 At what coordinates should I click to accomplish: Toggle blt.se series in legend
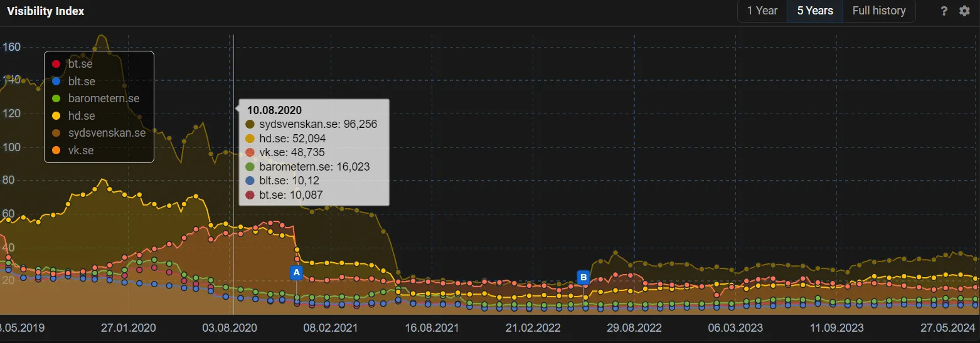74,81
